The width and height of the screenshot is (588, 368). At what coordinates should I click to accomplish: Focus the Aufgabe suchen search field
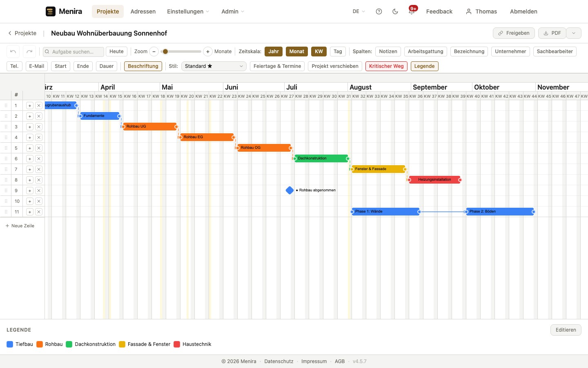point(73,52)
